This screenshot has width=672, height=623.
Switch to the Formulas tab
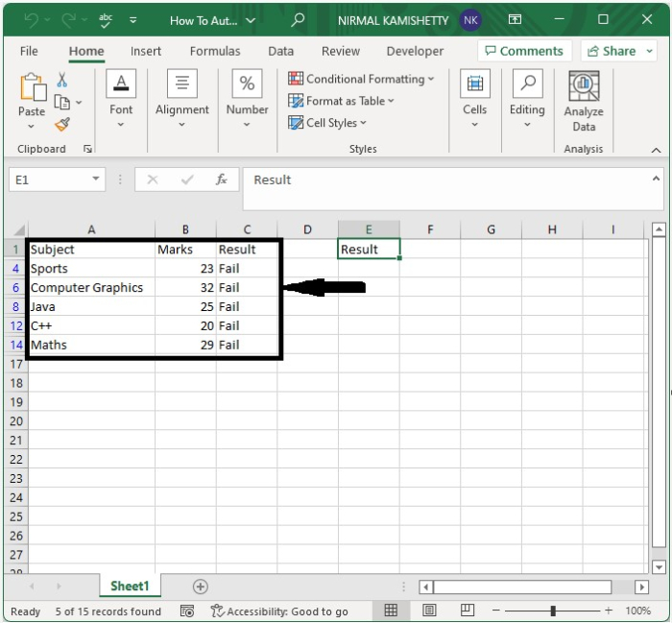215,51
